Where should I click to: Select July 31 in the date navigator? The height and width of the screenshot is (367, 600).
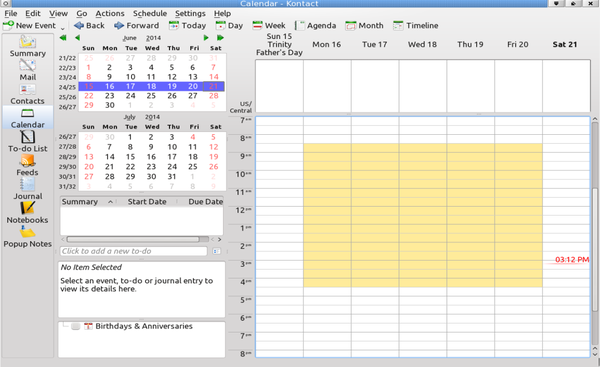(x=172, y=177)
